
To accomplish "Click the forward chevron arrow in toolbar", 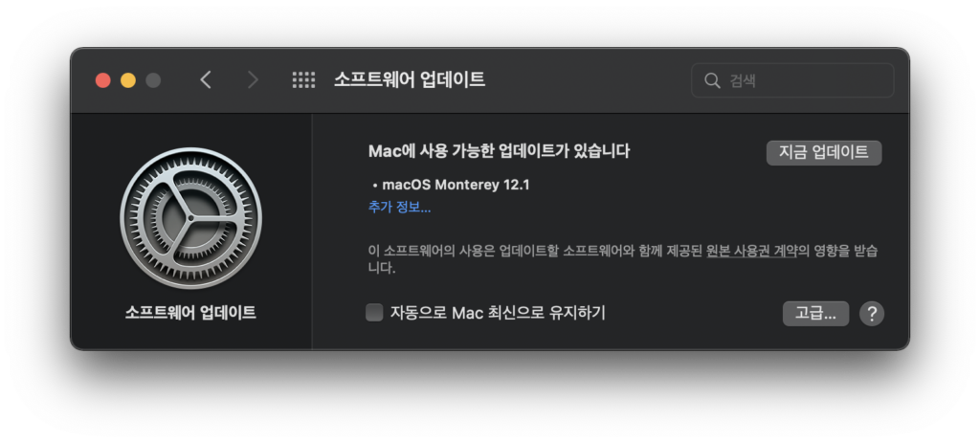I will click(x=253, y=80).
